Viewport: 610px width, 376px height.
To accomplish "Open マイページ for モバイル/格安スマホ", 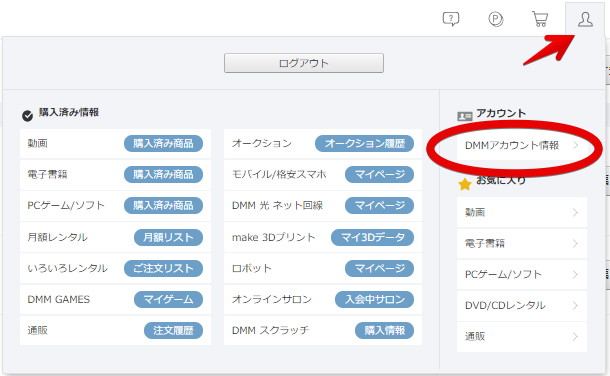I will click(379, 175).
